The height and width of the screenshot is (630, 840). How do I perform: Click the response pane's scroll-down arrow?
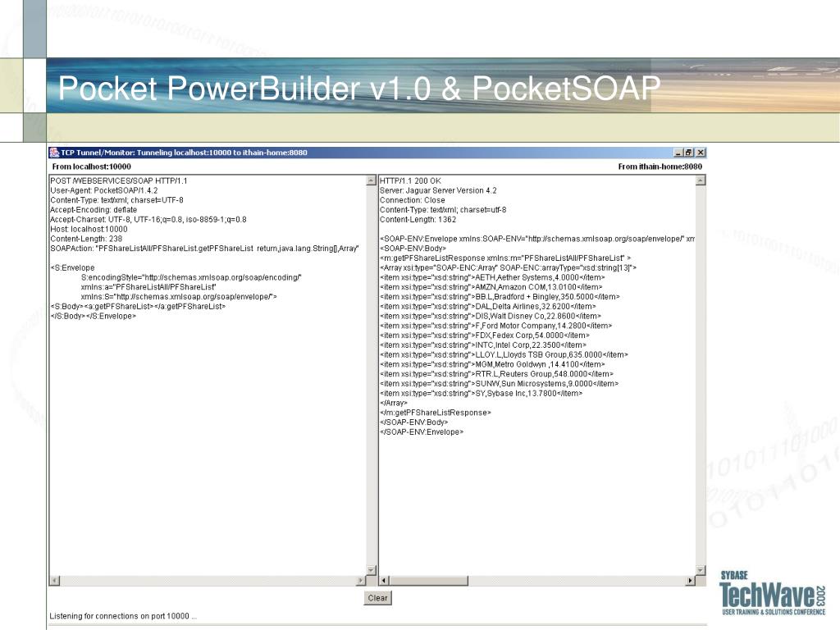tap(701, 570)
